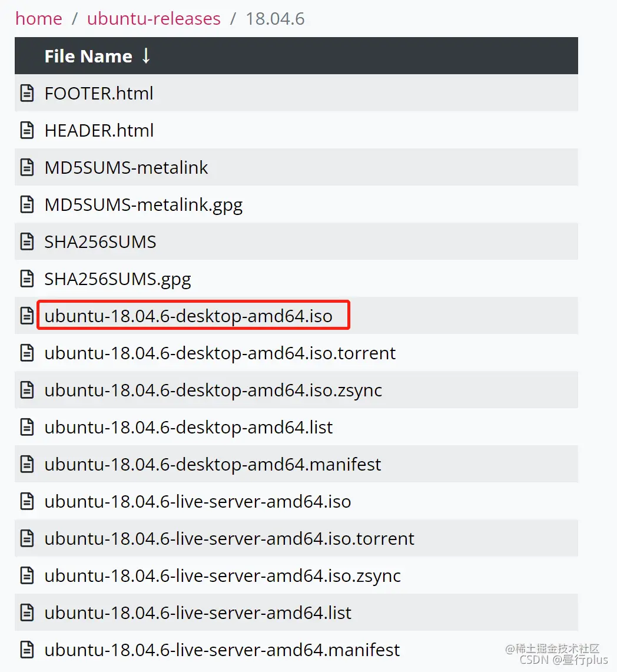Sort by the File Name column header
This screenshot has width=617, height=672.
click(88, 56)
